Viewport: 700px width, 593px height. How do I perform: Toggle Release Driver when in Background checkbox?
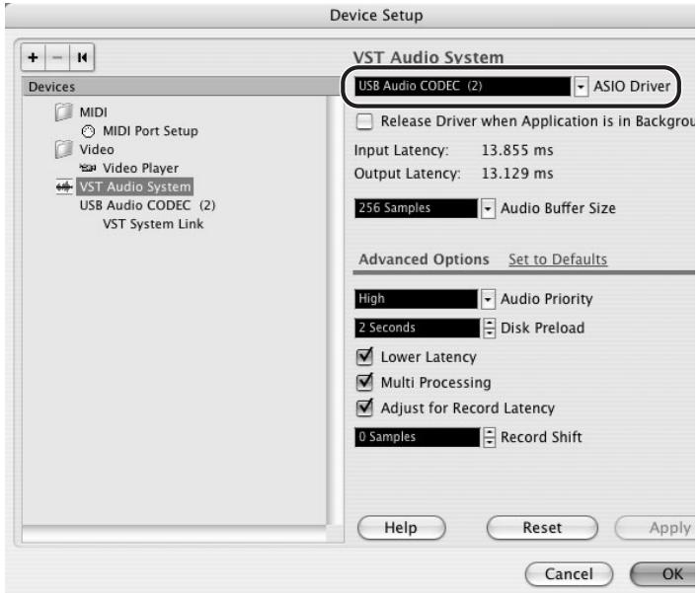click(364, 121)
